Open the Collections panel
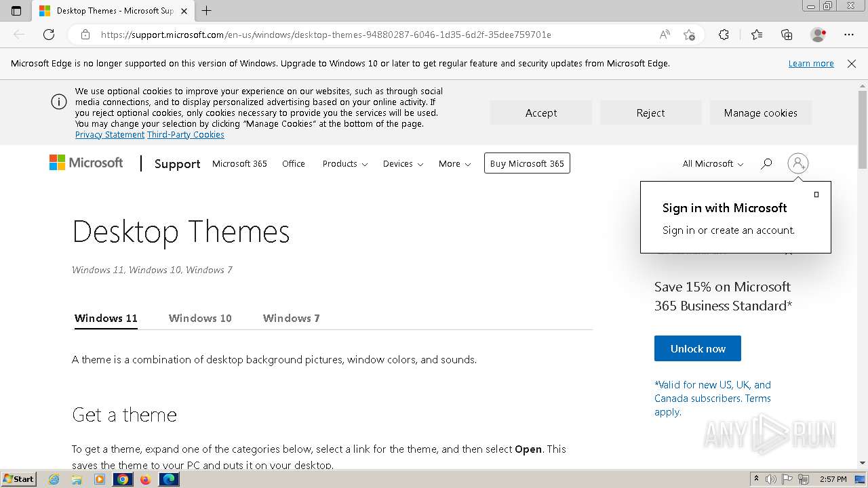868x488 pixels. [x=787, y=35]
